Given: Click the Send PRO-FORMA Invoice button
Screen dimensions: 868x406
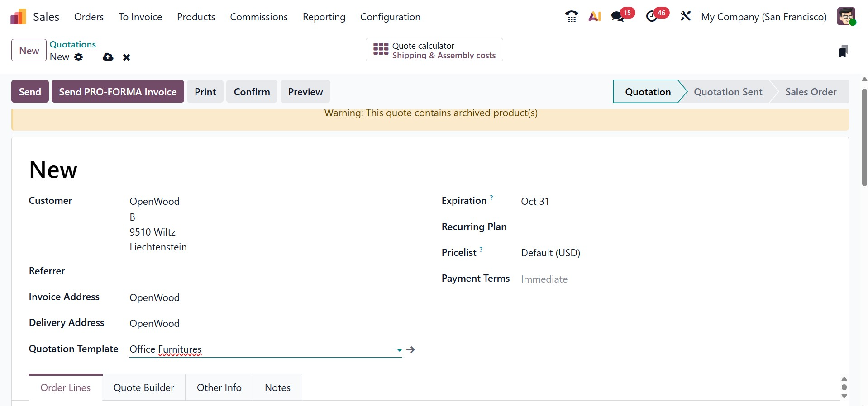Looking at the screenshot, I should click(x=118, y=92).
